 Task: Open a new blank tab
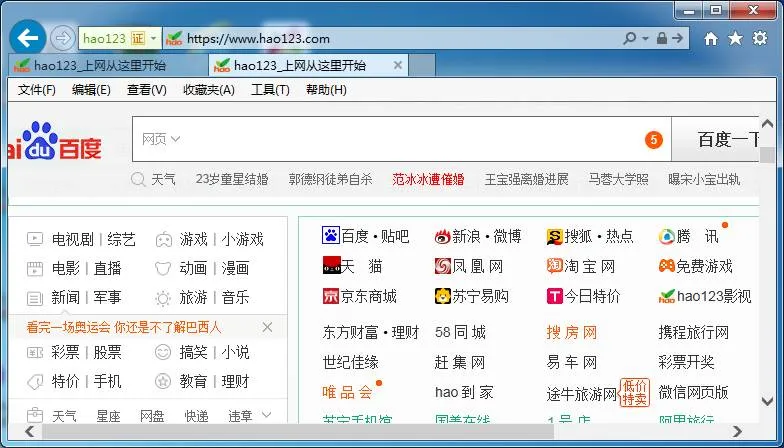tap(422, 66)
